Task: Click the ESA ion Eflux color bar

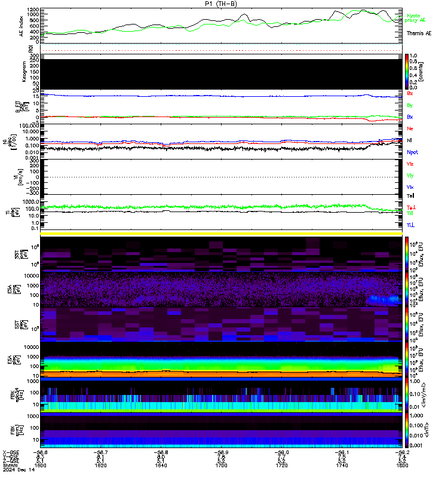Action: click(x=407, y=289)
